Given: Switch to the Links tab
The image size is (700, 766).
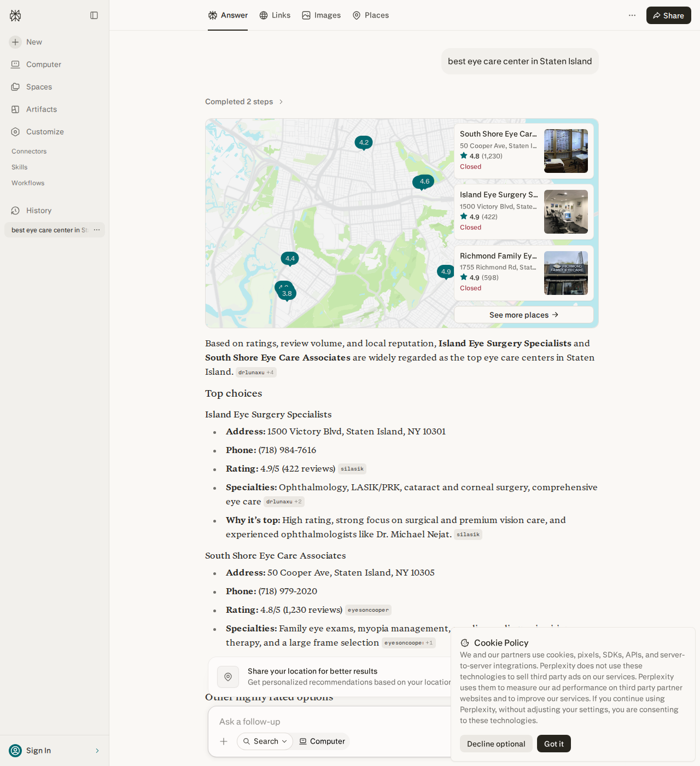Looking at the screenshot, I should 275,15.
